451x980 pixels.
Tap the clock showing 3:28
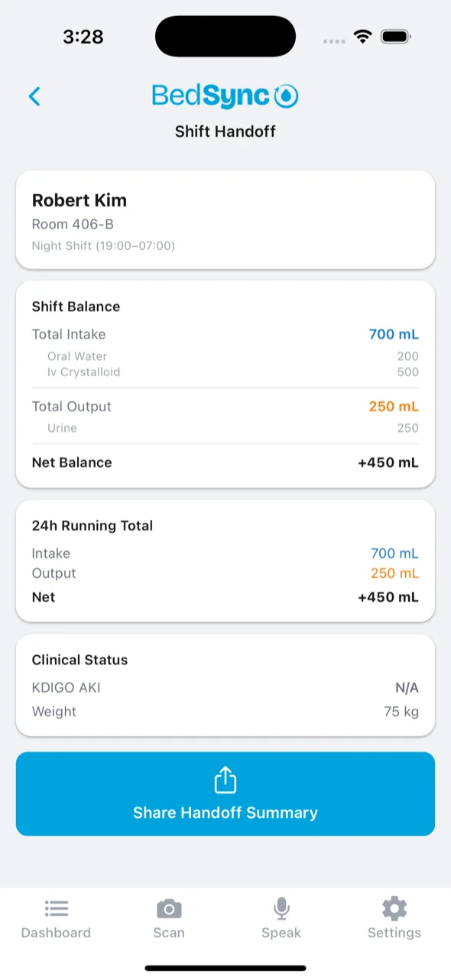[x=83, y=35]
